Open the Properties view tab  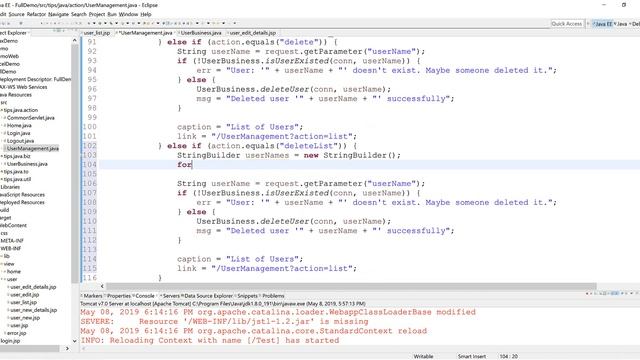(x=119, y=296)
